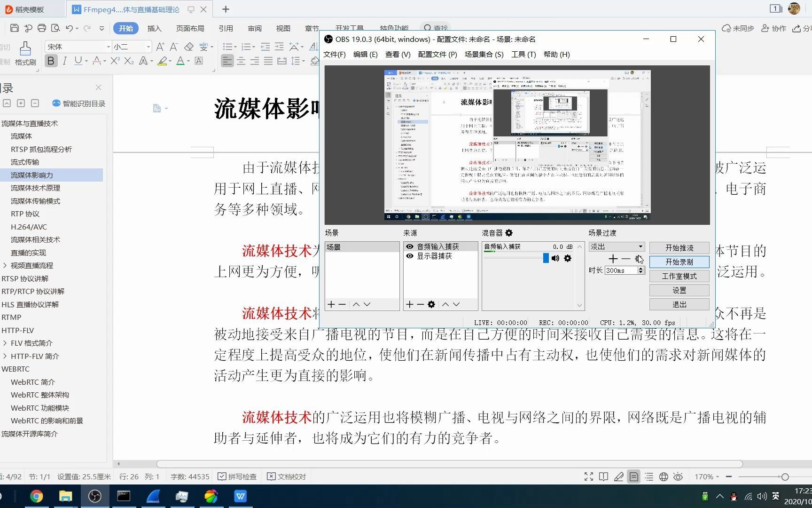Clear formatting with the eraser icon
Image resolution: width=812 pixels, height=508 pixels.
click(x=189, y=47)
